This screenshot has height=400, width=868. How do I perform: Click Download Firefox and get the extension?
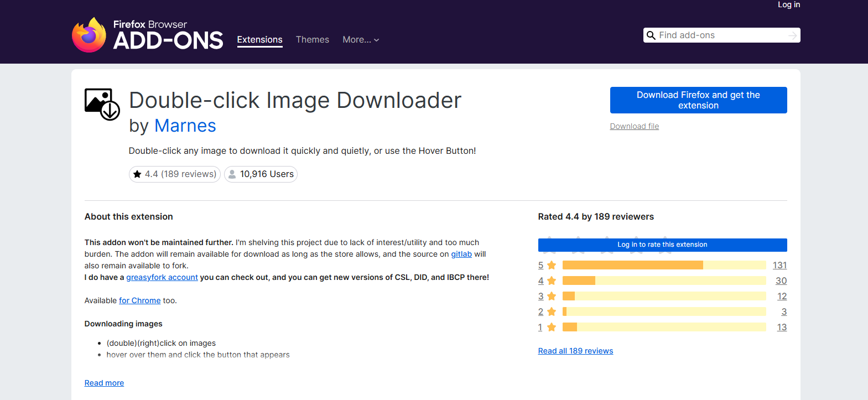pos(698,100)
